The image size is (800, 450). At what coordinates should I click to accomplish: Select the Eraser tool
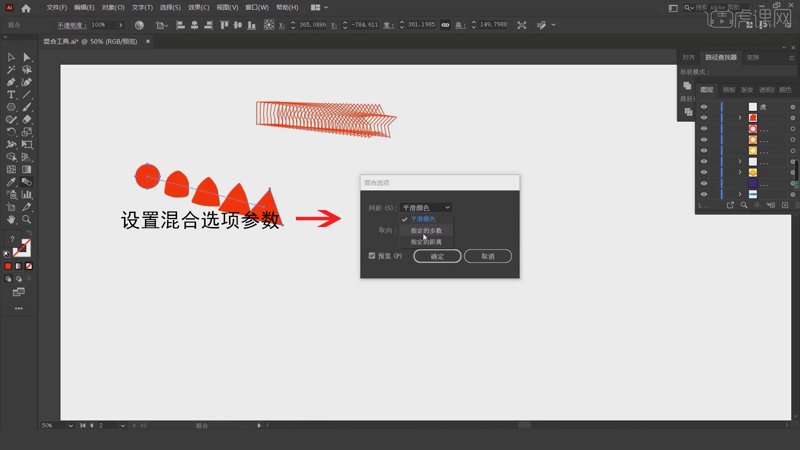click(27, 119)
